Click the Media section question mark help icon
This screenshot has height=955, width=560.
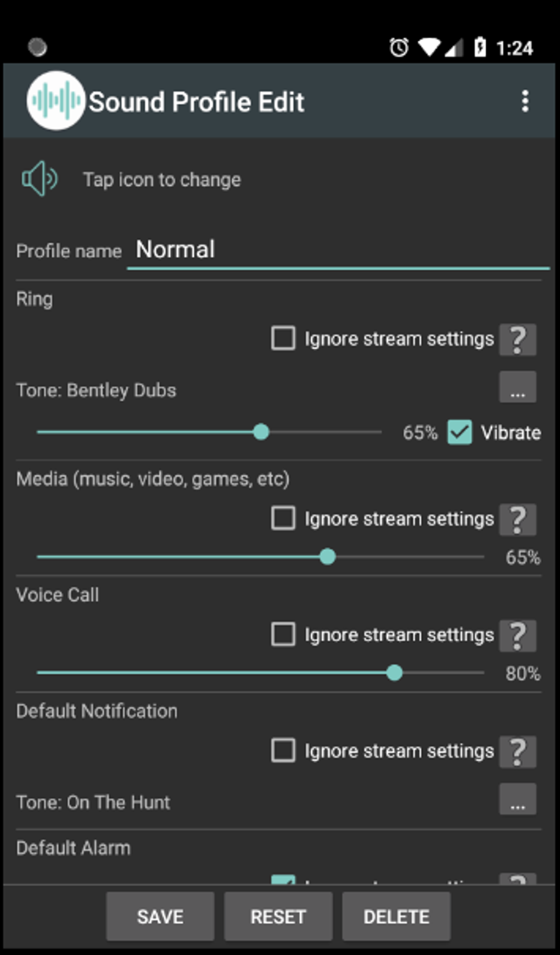(x=517, y=519)
